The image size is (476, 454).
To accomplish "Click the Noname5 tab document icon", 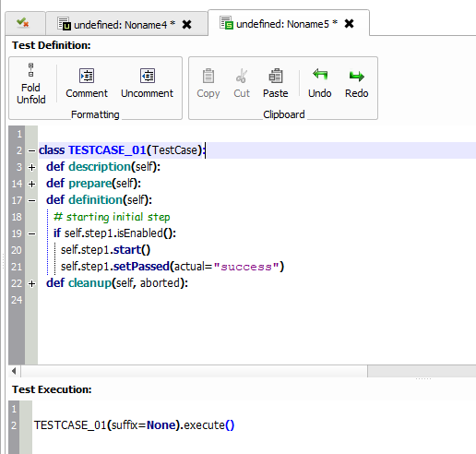I will (x=226, y=23).
